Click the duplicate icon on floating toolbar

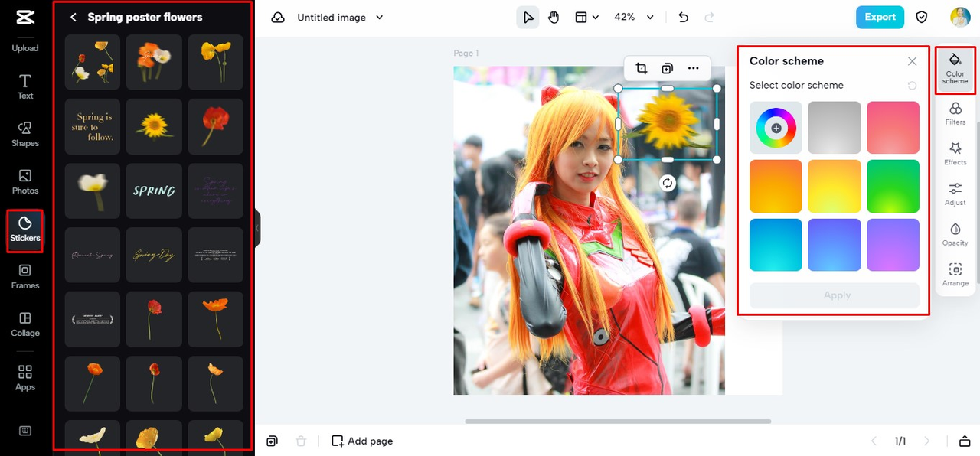(667, 68)
